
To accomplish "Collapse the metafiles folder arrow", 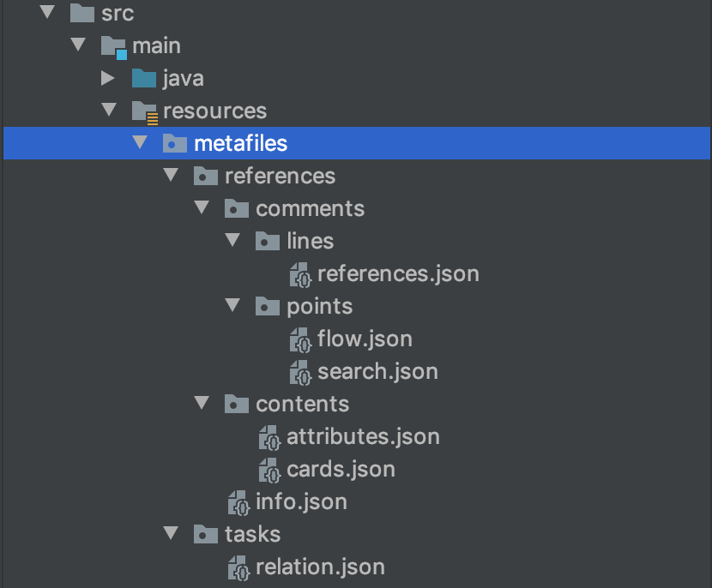I will click(140, 143).
